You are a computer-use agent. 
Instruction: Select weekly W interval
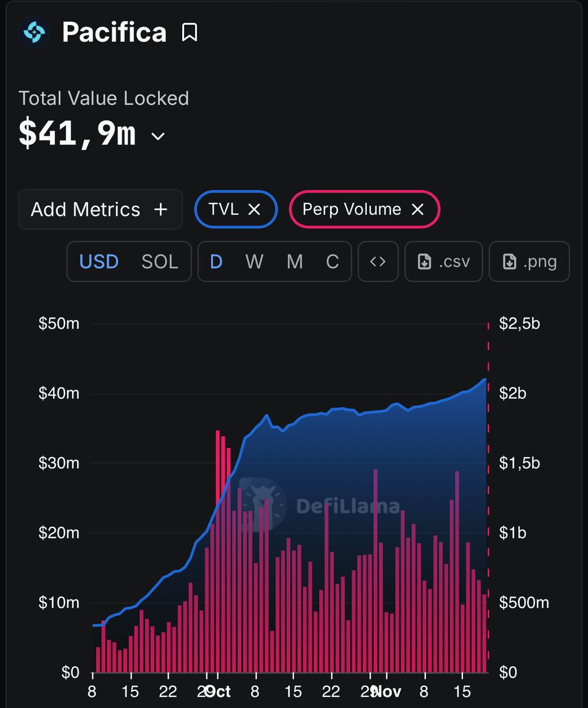254,261
